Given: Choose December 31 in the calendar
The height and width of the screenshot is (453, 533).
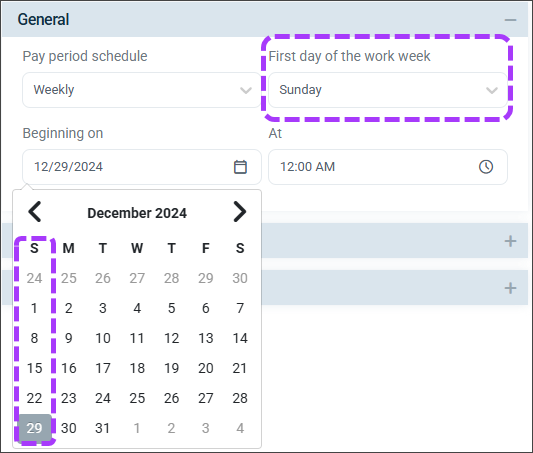Looking at the screenshot, I should tap(103, 428).
